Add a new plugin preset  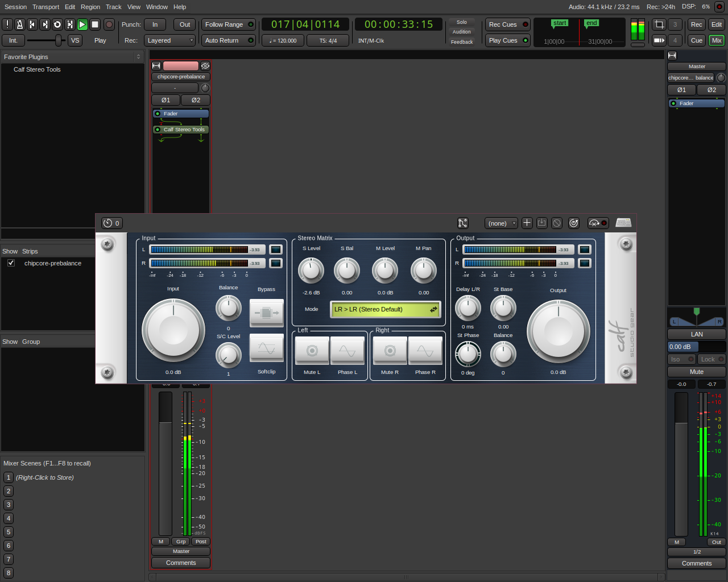pos(527,223)
